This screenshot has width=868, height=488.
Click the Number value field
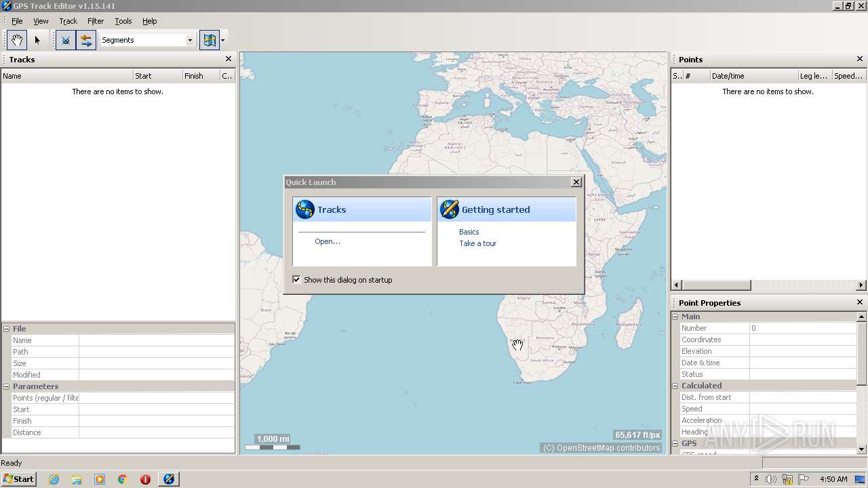coord(803,328)
